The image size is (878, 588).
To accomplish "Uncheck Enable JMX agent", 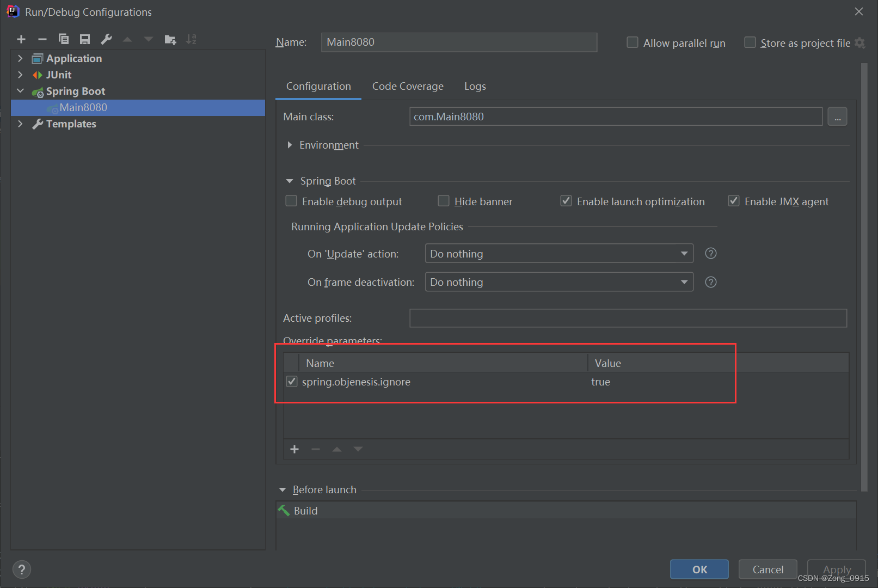I will (734, 201).
